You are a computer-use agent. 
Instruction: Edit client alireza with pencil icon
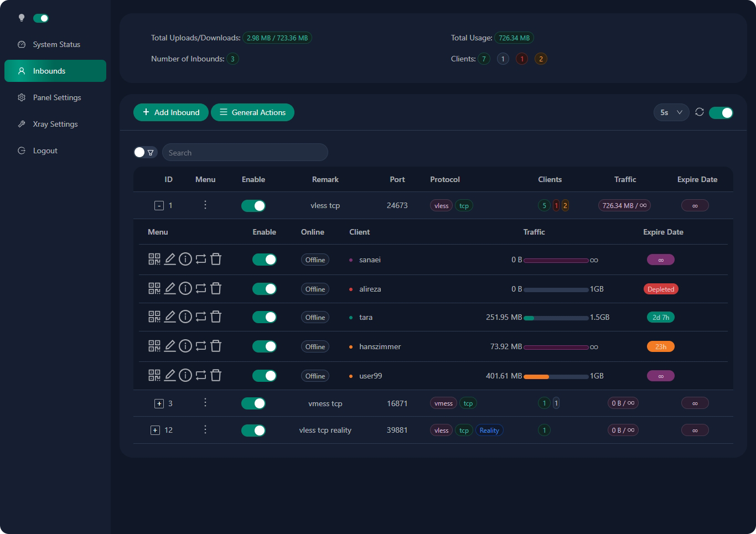(170, 288)
